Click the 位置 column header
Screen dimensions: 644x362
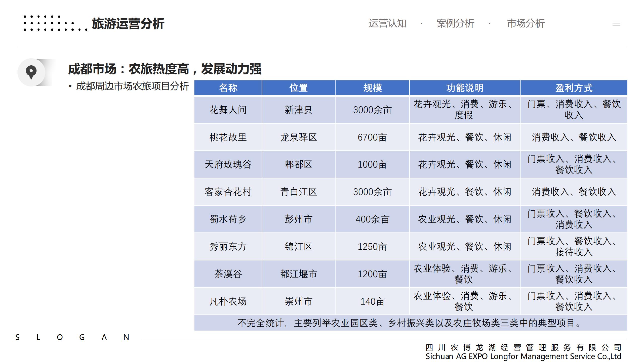tap(298, 88)
